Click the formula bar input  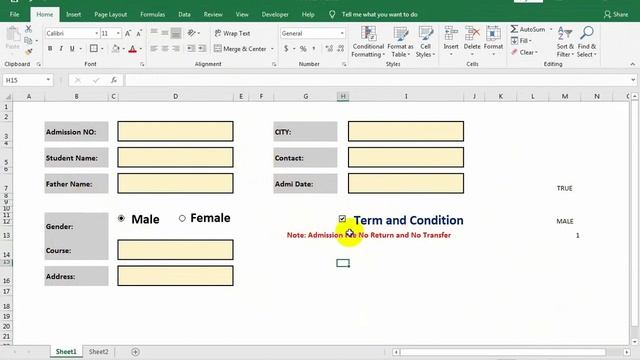point(376,80)
